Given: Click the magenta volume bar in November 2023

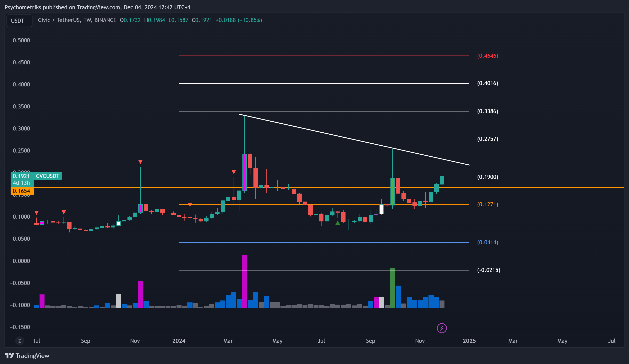Looking at the screenshot, I should click(x=140, y=294).
